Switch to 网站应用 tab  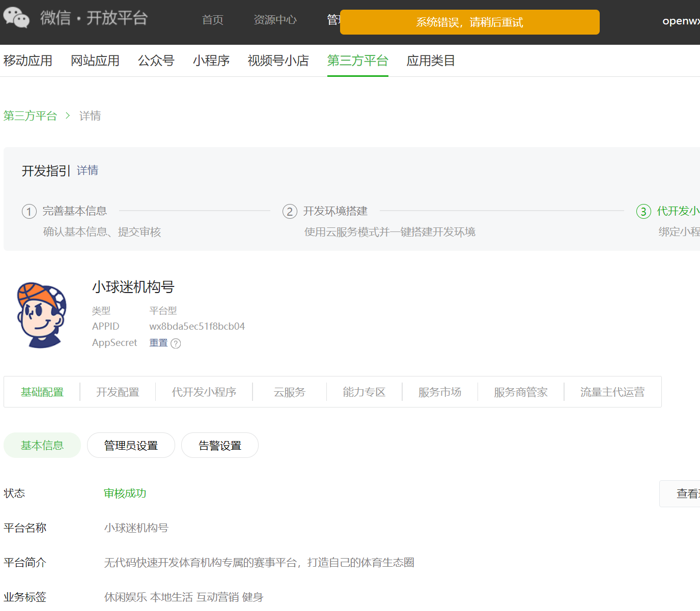(95, 61)
